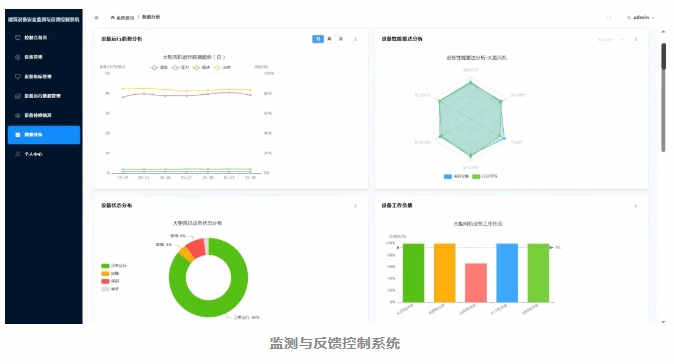Click the fullscreen icon near admin

(609, 18)
